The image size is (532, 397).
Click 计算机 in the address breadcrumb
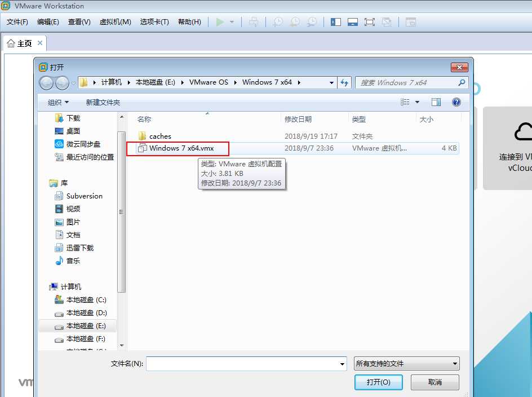pyautogui.click(x=111, y=82)
